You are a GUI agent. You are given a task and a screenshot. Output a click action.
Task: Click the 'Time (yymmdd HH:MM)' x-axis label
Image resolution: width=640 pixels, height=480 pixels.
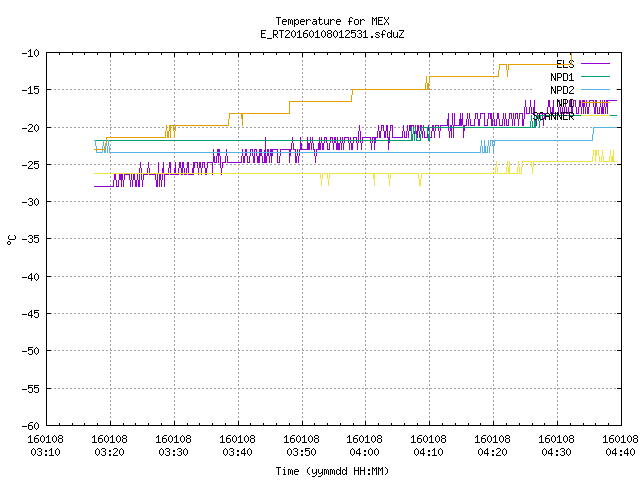click(x=332, y=471)
